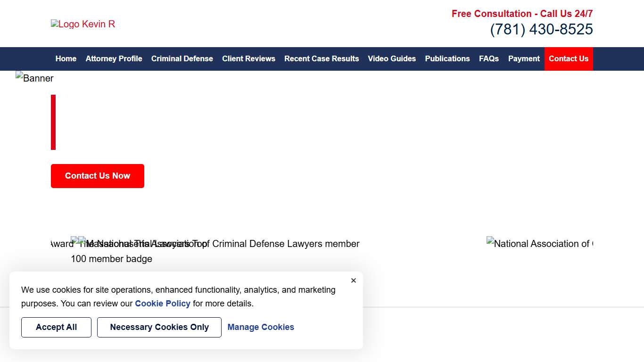Open Video Guides section
The height and width of the screenshot is (362, 644).
[x=392, y=59]
